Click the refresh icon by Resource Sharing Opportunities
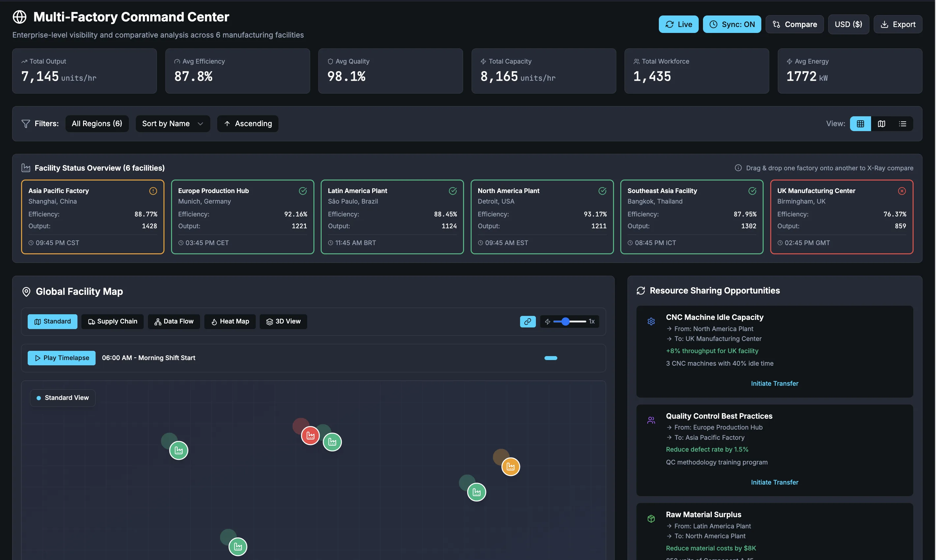This screenshot has height=560, width=936. pyautogui.click(x=641, y=291)
